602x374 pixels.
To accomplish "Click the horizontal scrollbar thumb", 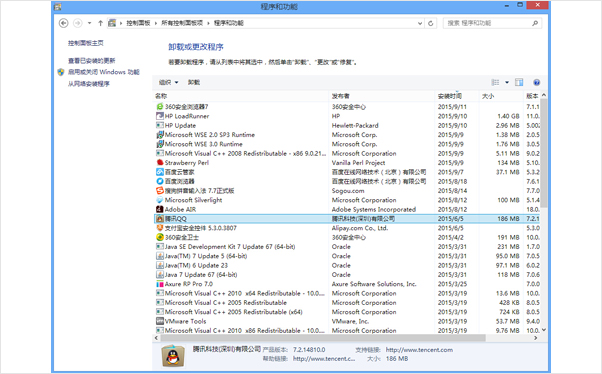I will pyautogui.click(x=323, y=338).
